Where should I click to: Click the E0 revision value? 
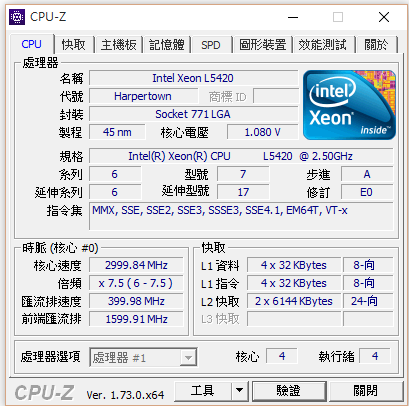367,192
